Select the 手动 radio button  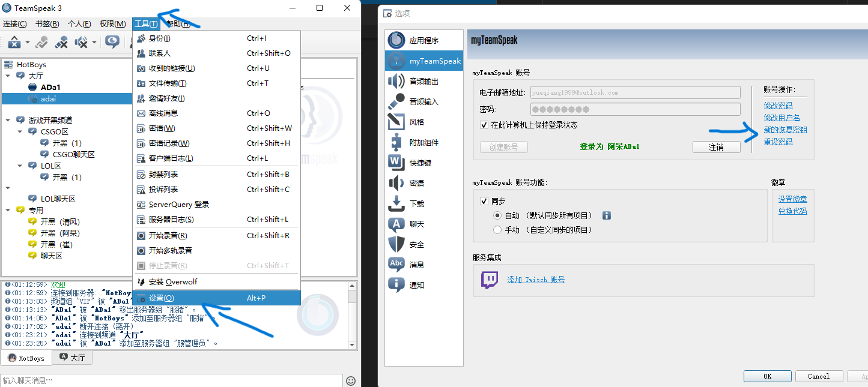click(498, 229)
